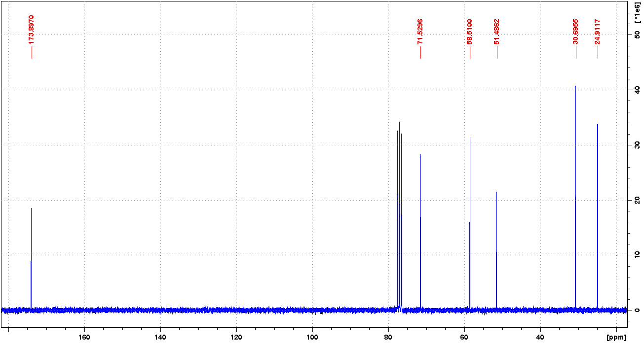Select the 24.9117 peak label

point(598,32)
